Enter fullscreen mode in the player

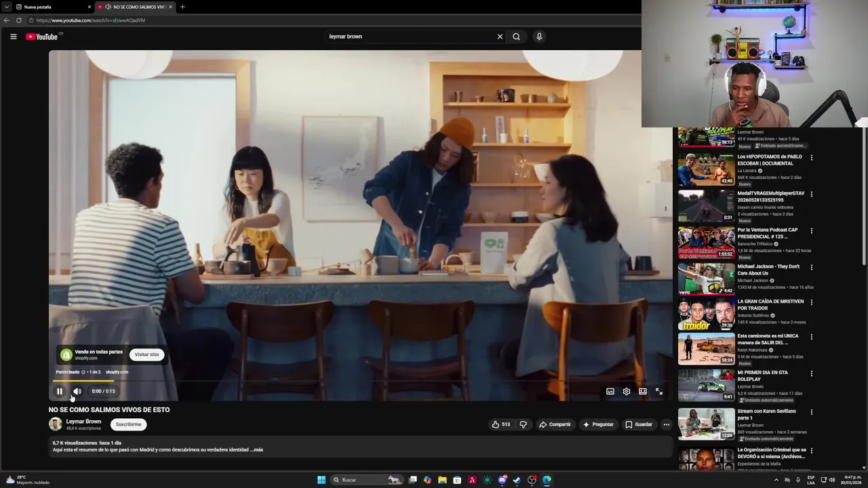point(659,391)
